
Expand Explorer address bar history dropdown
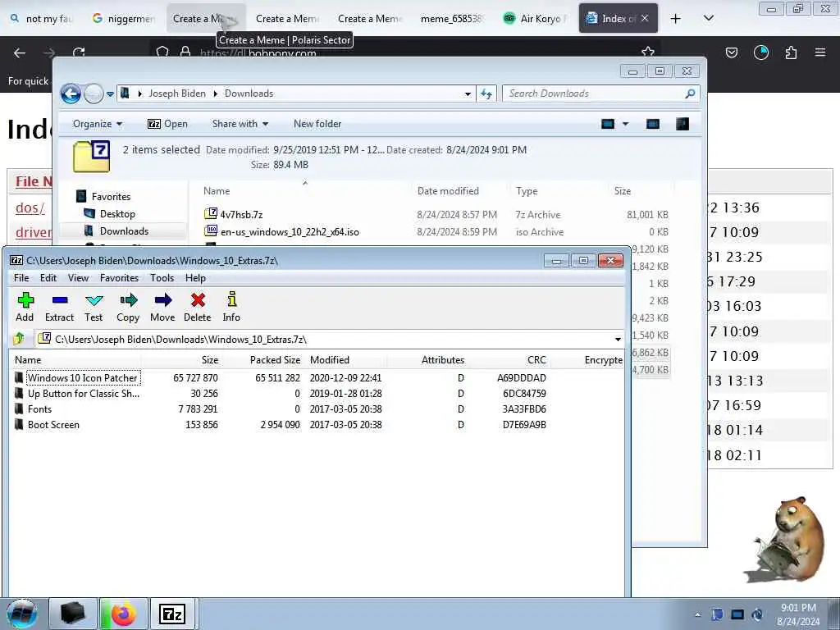pyautogui.click(x=468, y=94)
